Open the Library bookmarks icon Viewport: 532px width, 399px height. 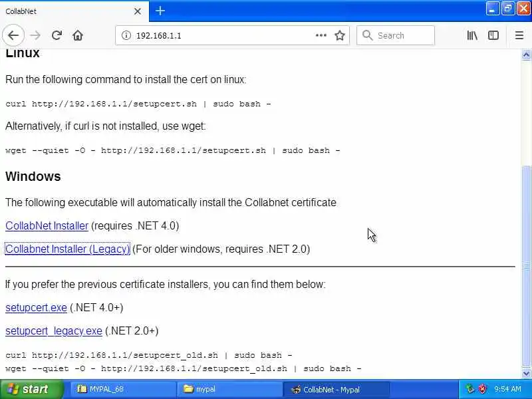pos(472,35)
